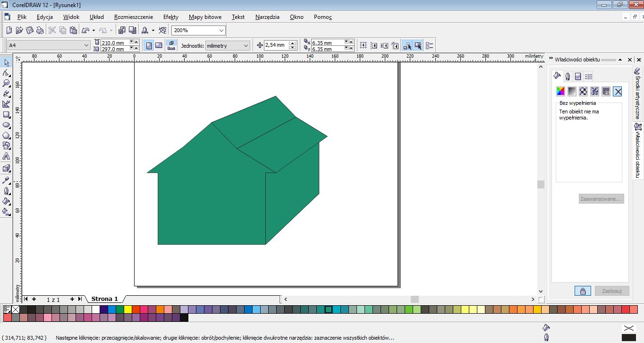Image resolution: width=644 pixels, height=343 pixels.
Task: Switch to Środki artystyczne docker tab
Action: pos(637,92)
